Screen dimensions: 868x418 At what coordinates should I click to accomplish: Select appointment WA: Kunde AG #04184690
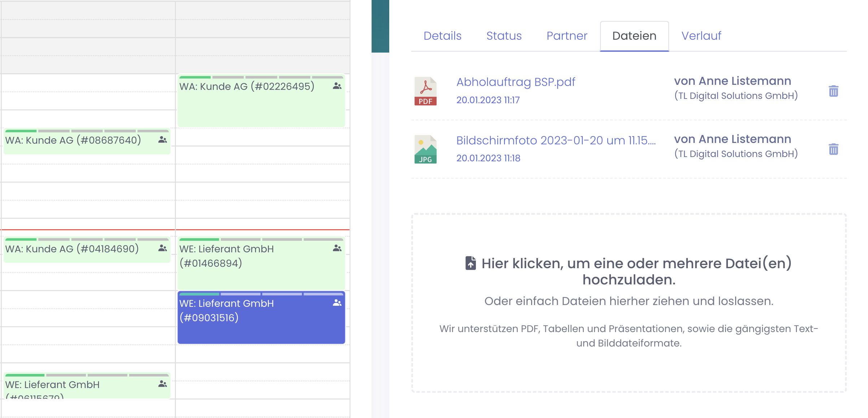click(x=72, y=249)
